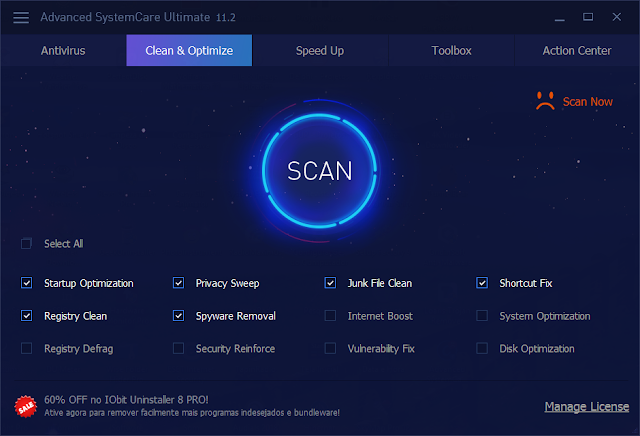The height and width of the screenshot is (436, 640).
Task: Select the Clean & Optimize tab
Action: click(x=189, y=51)
